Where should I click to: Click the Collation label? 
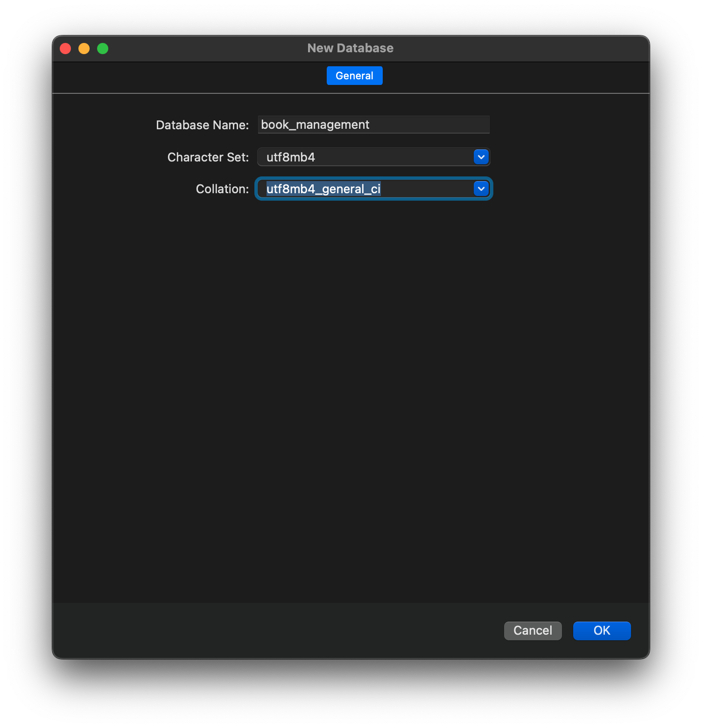221,189
